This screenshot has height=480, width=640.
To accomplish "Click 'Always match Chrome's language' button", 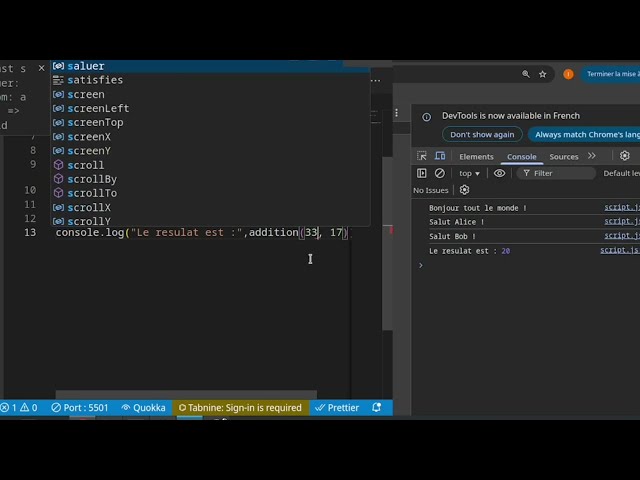I will (x=584, y=134).
